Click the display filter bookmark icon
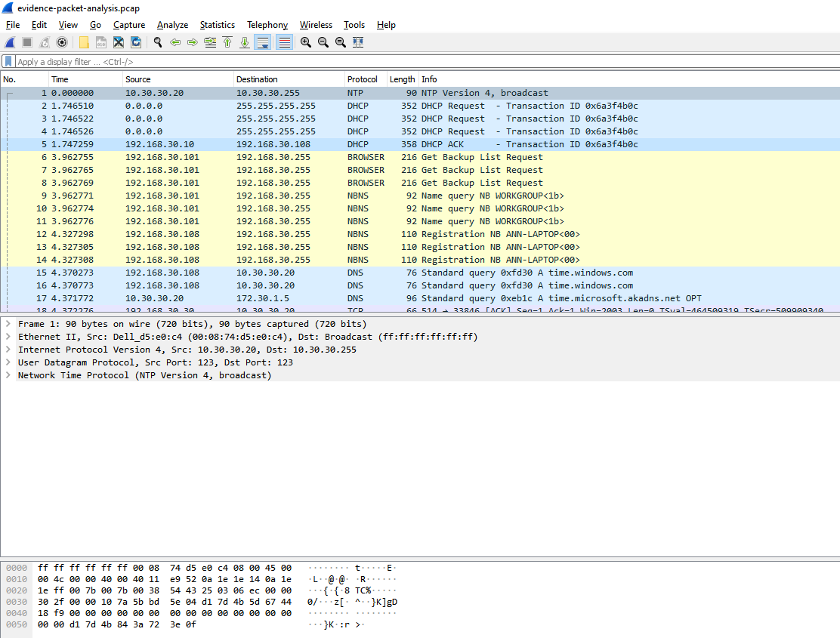 tap(8, 62)
